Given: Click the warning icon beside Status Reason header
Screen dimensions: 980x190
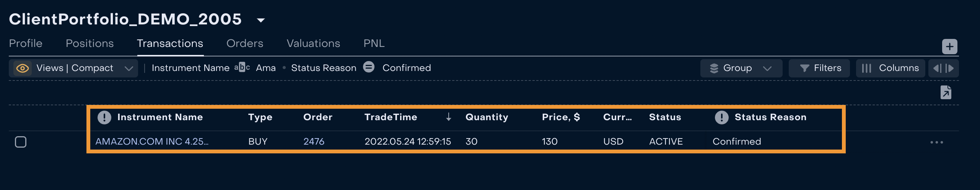Looking at the screenshot, I should (721, 117).
